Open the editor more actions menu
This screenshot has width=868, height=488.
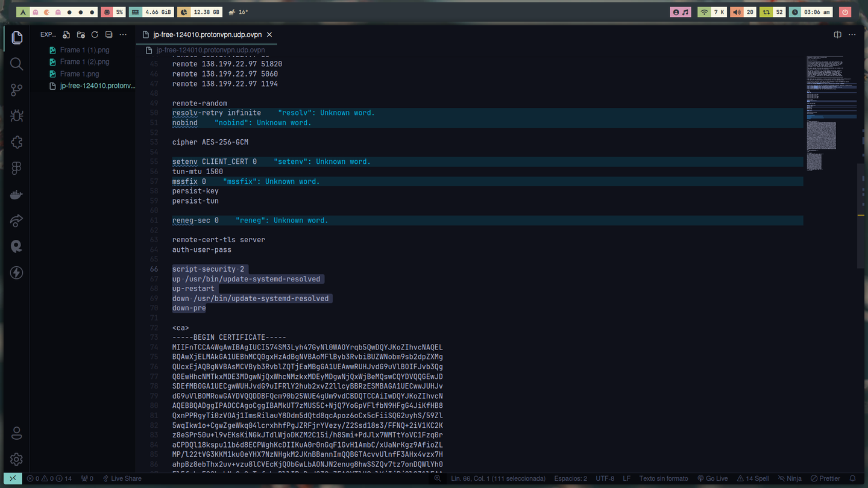point(852,35)
